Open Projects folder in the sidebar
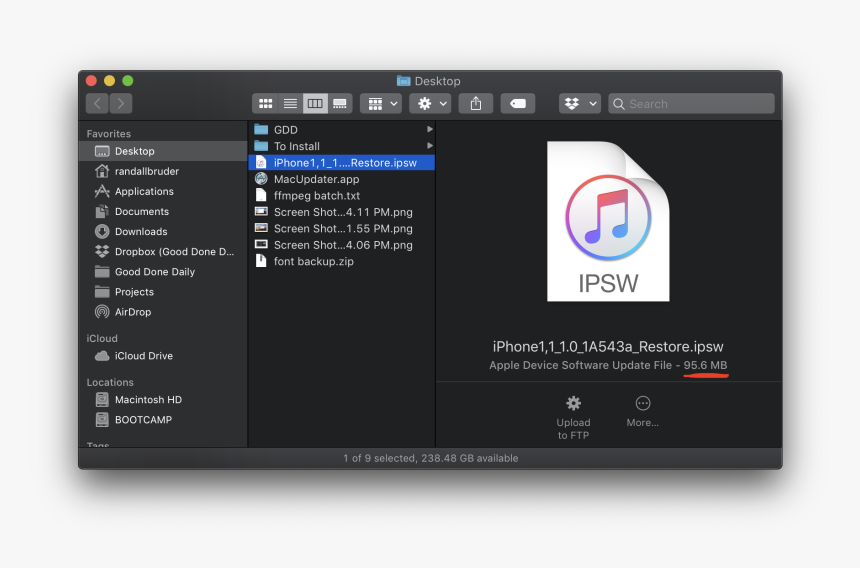Image resolution: width=860 pixels, height=568 pixels. pos(163,292)
